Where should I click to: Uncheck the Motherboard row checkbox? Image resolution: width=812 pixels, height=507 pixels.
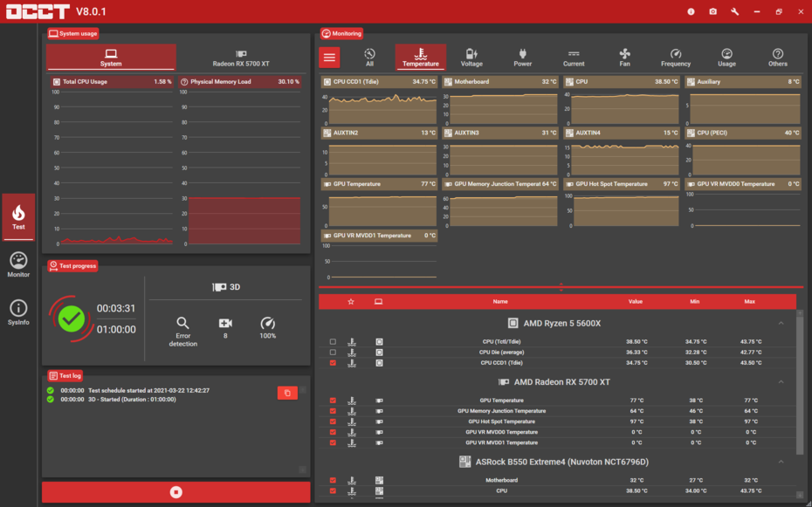coord(333,480)
